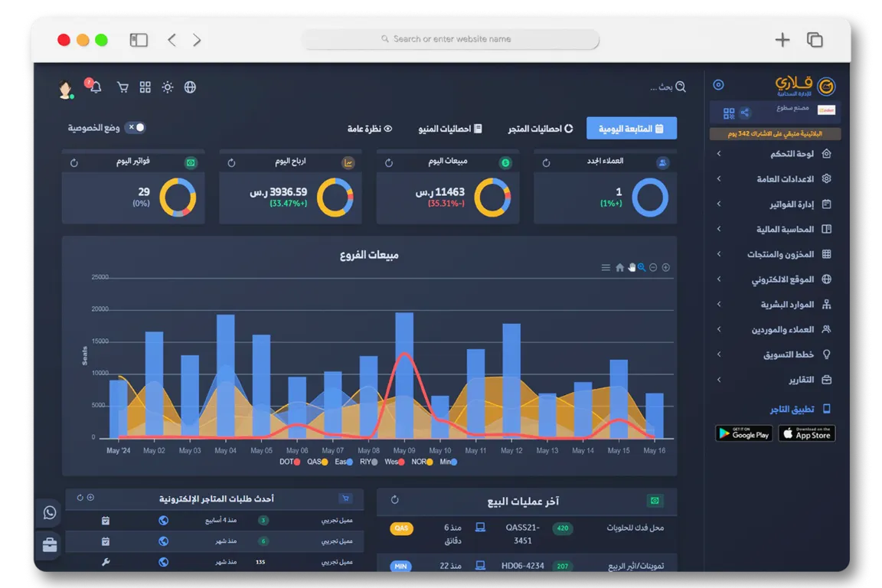Click the WhatsApp floating icon

pos(50,513)
